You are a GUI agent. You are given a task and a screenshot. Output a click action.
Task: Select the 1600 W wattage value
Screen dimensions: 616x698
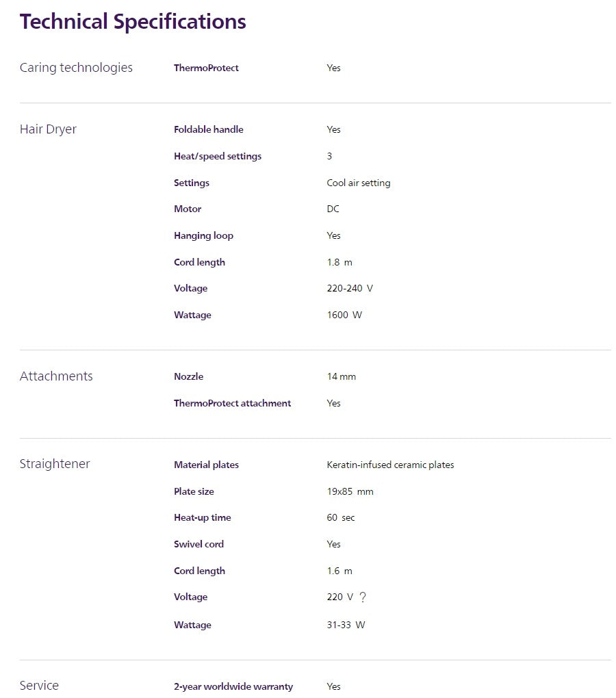pyautogui.click(x=344, y=315)
